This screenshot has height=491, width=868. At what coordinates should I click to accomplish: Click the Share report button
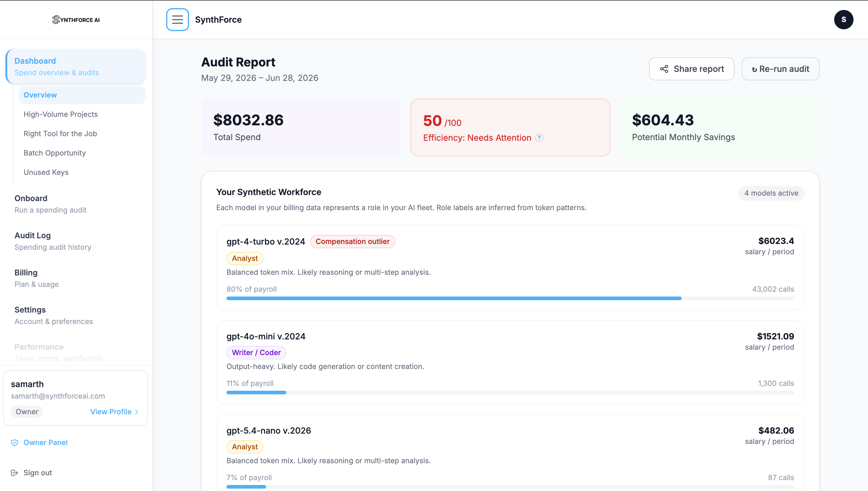(692, 69)
